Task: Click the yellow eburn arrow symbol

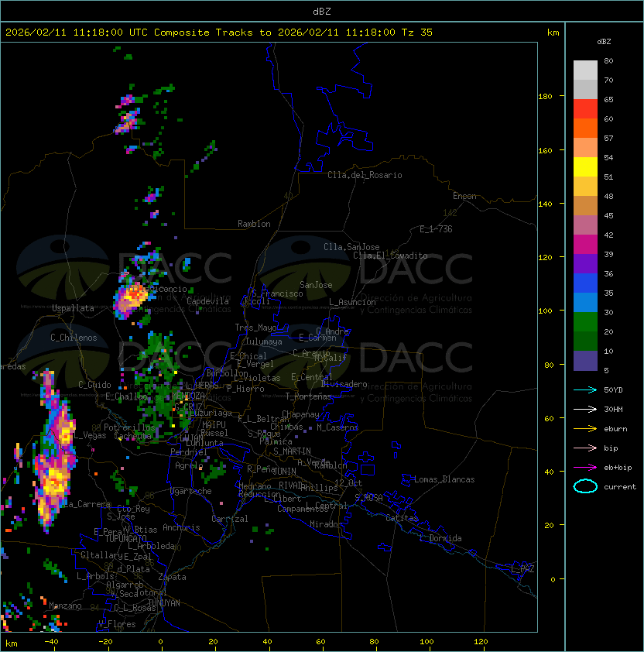Action: [585, 429]
